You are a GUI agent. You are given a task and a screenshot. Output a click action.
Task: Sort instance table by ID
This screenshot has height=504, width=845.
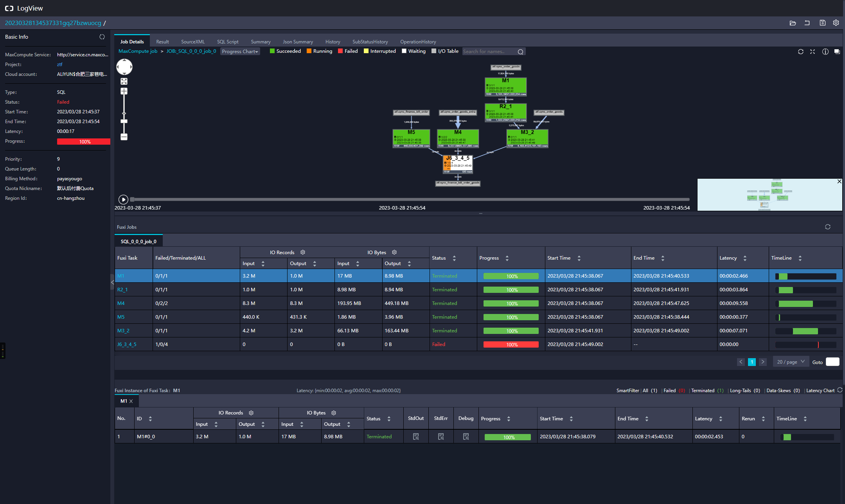(x=150, y=419)
